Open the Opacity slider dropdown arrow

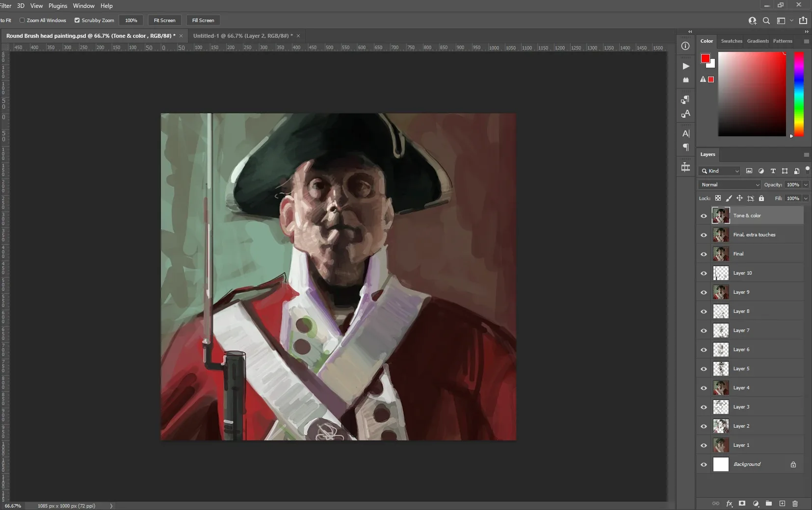pyautogui.click(x=806, y=185)
